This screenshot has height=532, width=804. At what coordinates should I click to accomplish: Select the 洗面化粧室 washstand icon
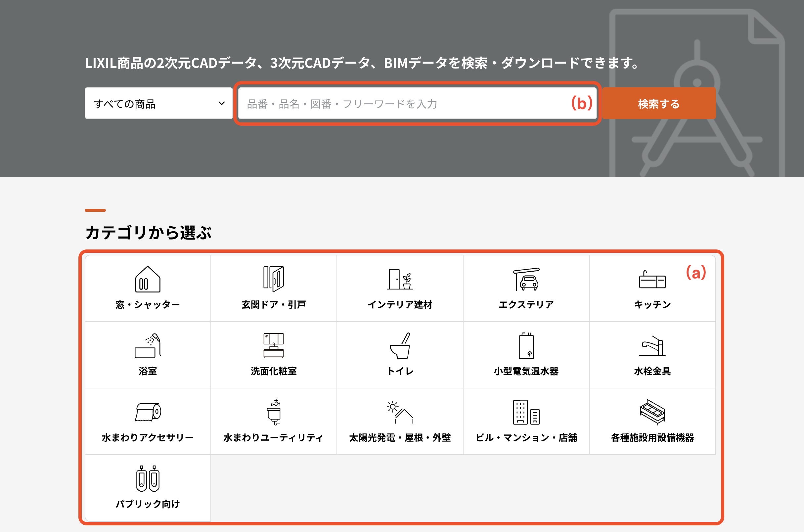click(x=273, y=346)
